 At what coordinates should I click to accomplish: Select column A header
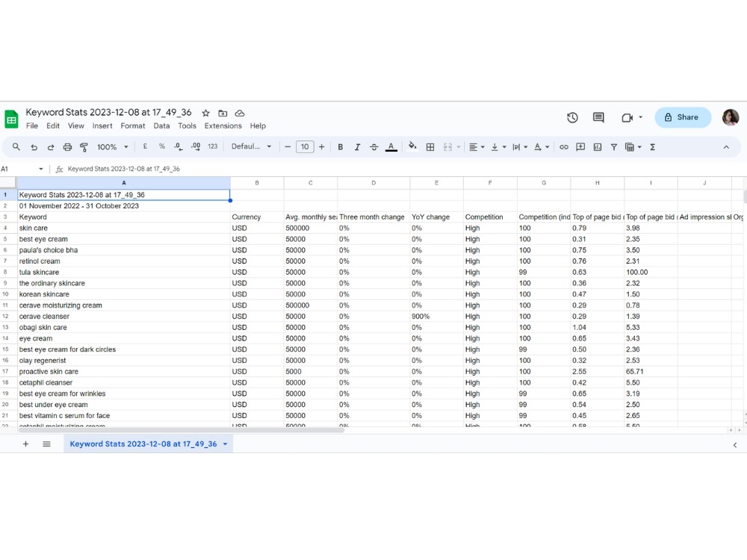click(124, 183)
